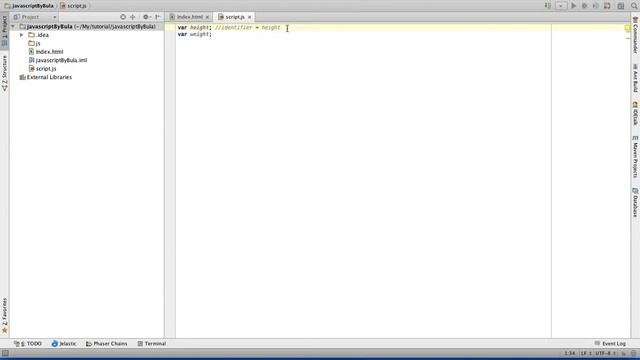Image resolution: width=640 pixels, height=360 pixels.
Task: Click javascriptByBula breadcrumb in navigation bar
Action: point(29,6)
